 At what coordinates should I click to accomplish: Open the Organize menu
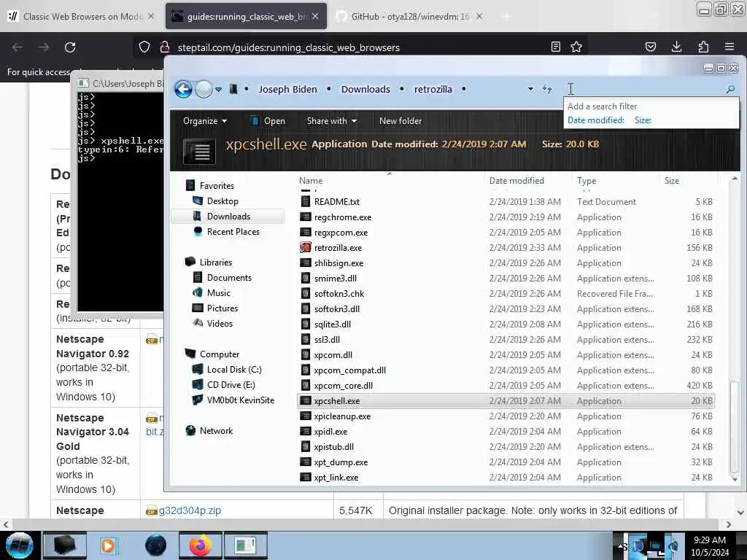point(205,121)
